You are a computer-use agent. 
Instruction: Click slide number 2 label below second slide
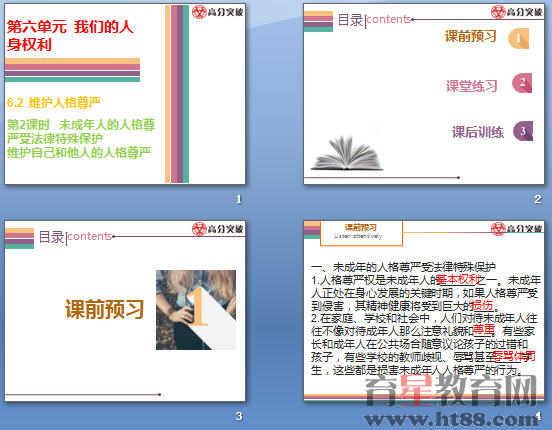pyautogui.click(x=538, y=199)
